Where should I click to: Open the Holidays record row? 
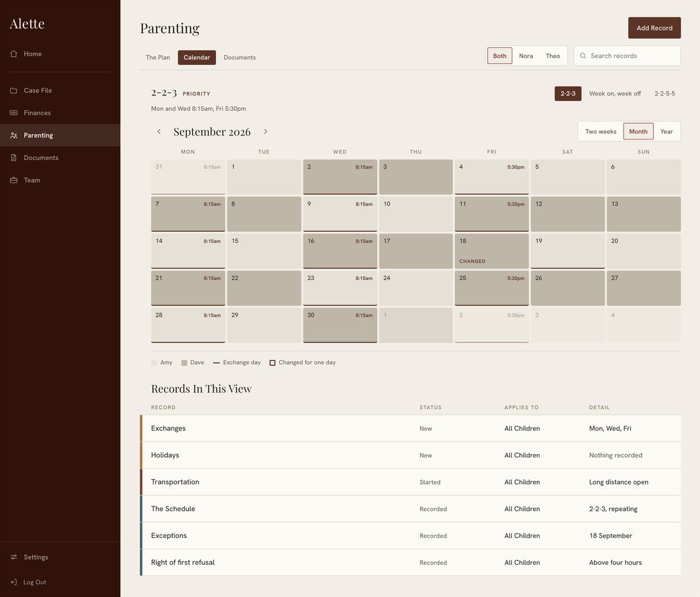click(x=411, y=455)
